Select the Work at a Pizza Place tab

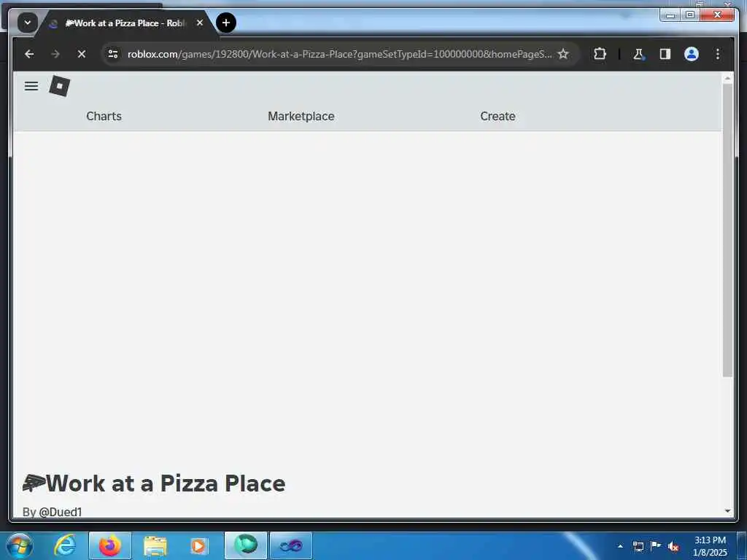pos(125,23)
